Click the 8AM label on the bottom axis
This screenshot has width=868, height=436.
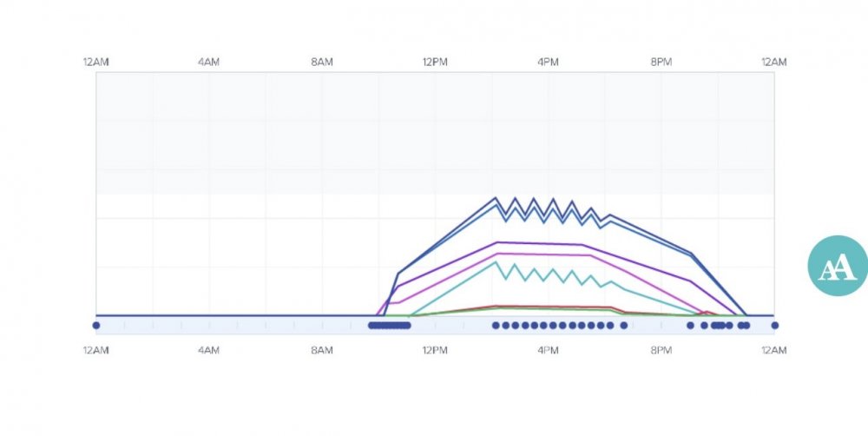[321, 350]
